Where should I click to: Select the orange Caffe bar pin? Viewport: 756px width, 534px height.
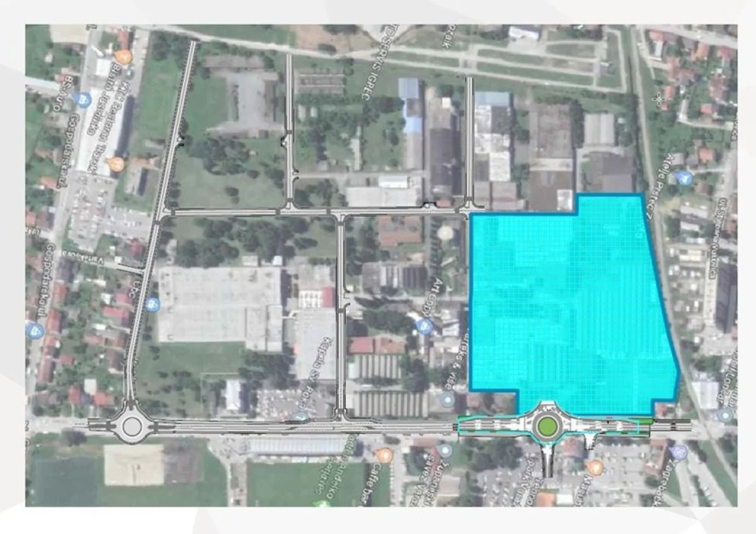(383, 455)
